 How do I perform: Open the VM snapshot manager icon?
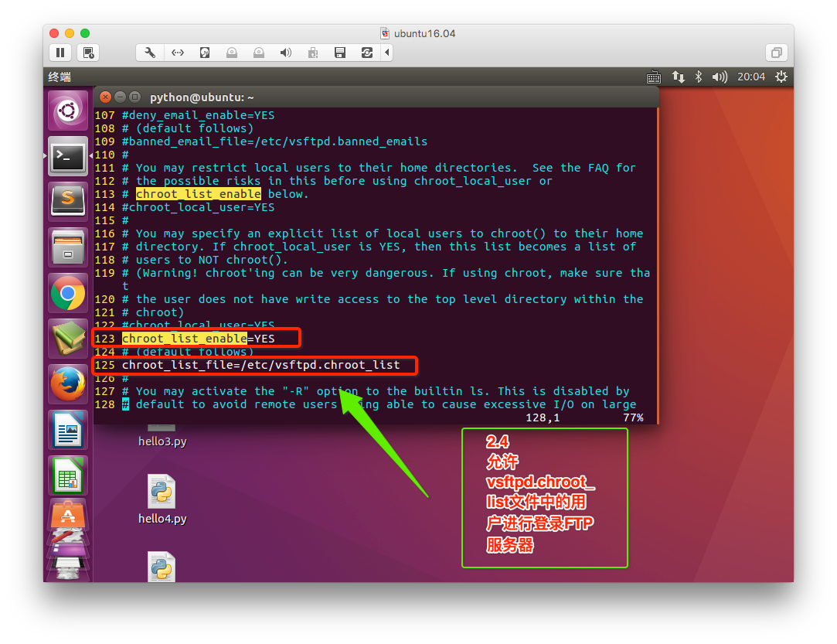[x=88, y=53]
